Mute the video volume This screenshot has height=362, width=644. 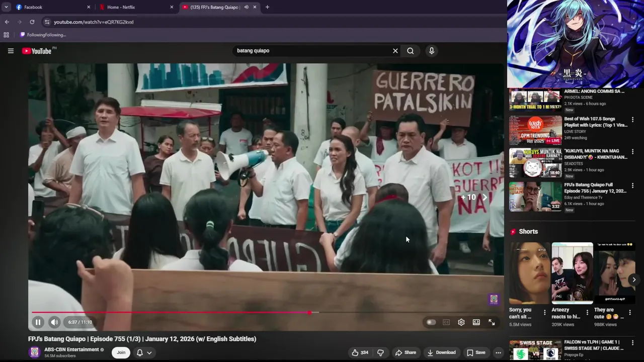click(x=54, y=322)
